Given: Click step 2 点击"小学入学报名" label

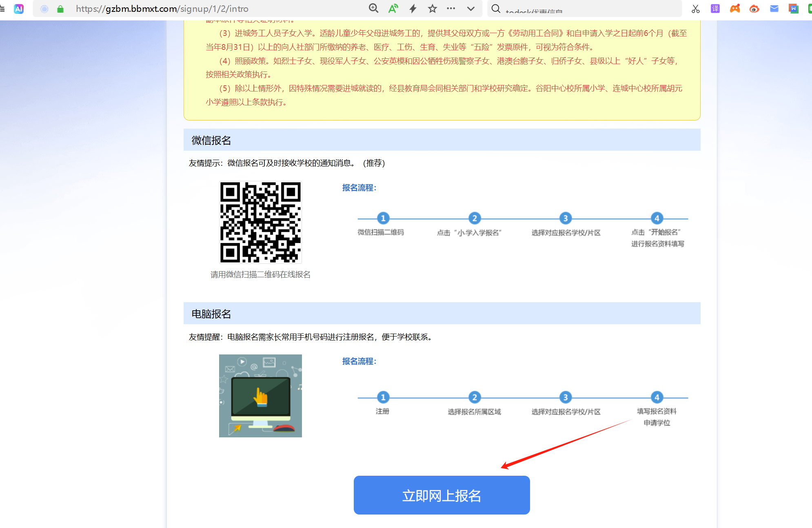Looking at the screenshot, I should click(469, 233).
